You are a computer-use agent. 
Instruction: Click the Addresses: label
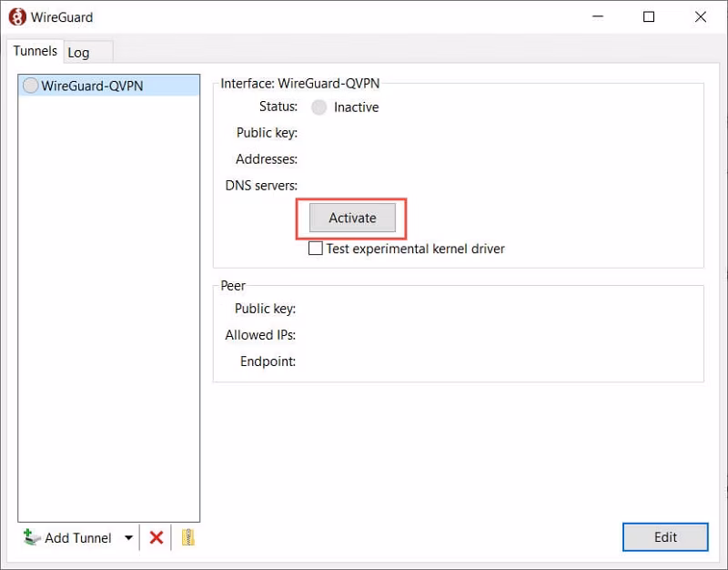click(267, 158)
